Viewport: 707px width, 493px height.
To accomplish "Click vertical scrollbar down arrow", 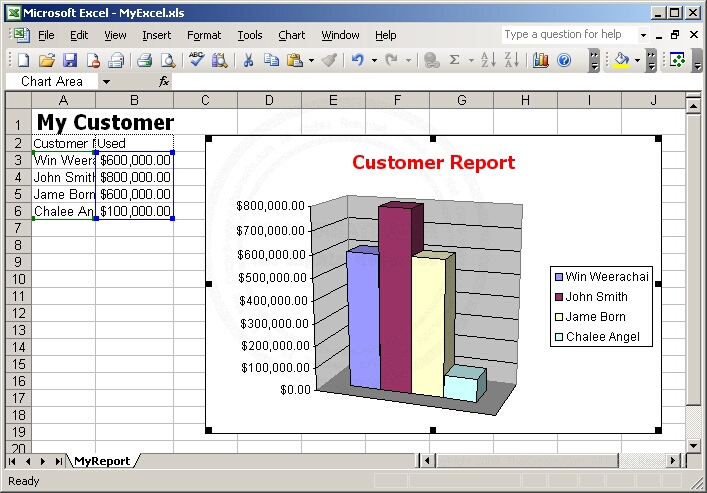I will click(x=693, y=446).
